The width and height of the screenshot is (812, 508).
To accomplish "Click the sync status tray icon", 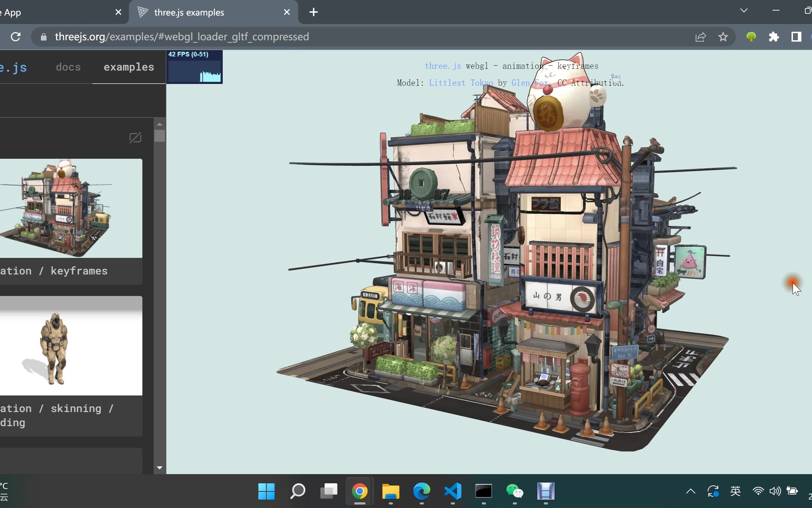I will [713, 491].
